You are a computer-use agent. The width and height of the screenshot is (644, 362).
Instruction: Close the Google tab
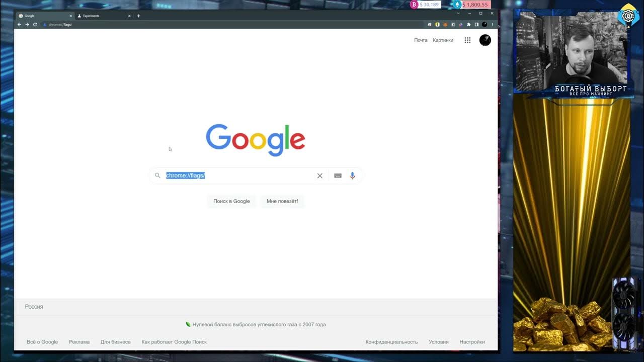click(70, 16)
